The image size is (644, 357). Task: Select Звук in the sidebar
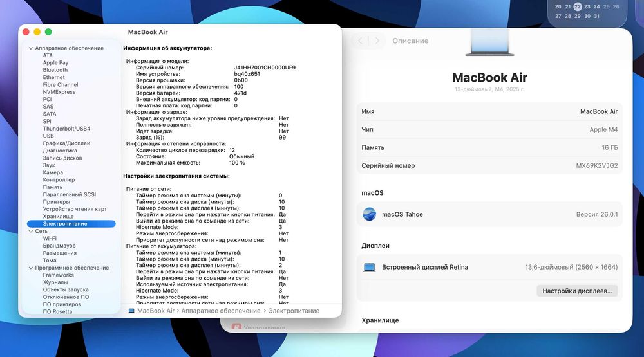point(49,165)
